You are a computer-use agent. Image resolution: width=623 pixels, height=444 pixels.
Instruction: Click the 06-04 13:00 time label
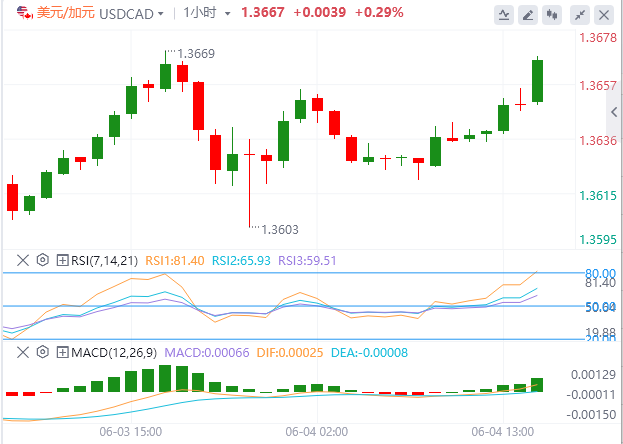pyautogui.click(x=503, y=432)
